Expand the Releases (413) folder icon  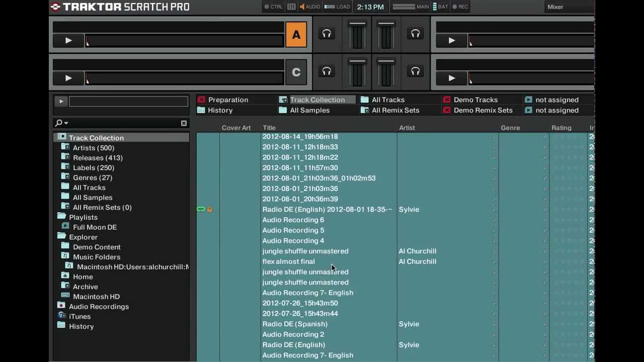[65, 157]
